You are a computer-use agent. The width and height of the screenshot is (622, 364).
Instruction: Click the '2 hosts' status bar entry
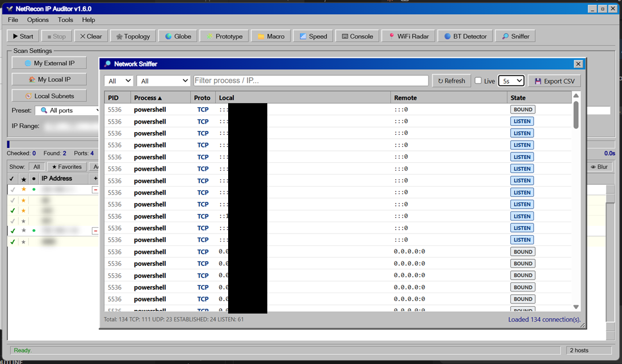point(579,350)
